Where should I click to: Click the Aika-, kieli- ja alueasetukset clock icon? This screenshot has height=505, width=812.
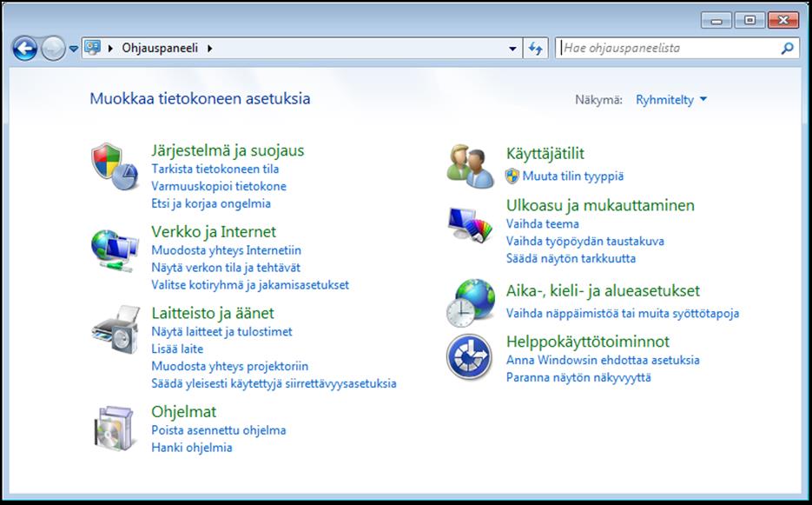(470, 302)
